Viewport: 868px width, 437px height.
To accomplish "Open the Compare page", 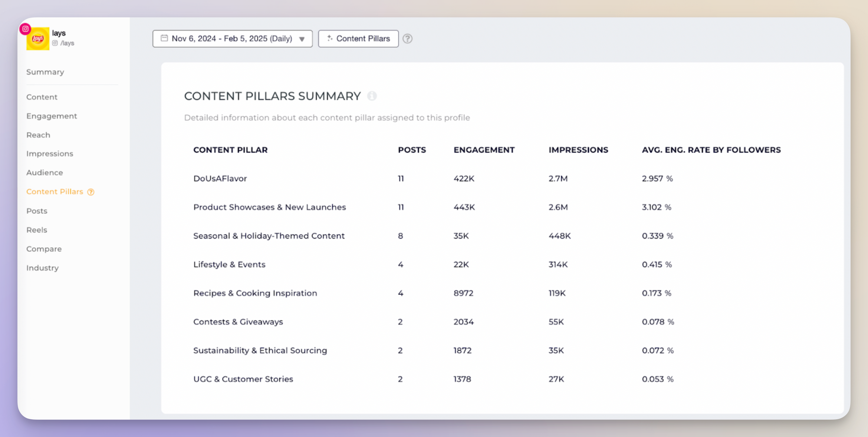I will pos(44,249).
